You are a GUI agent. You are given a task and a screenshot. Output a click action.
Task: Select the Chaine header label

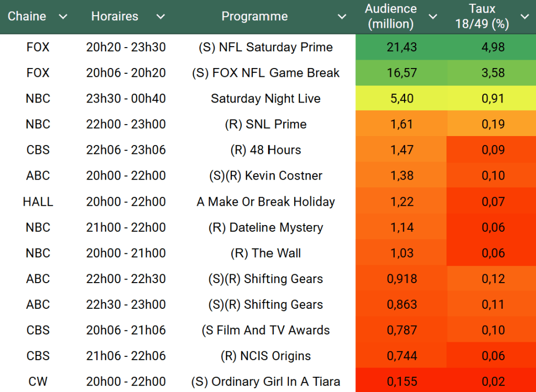point(27,16)
